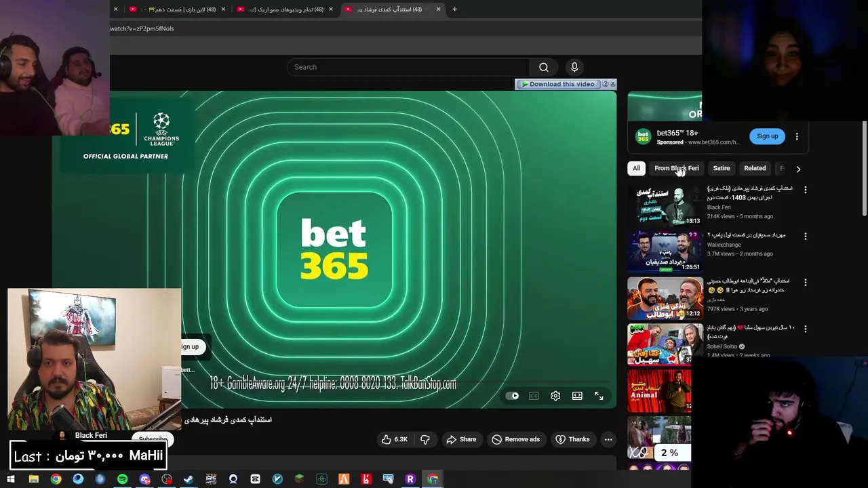Show next filter chips with arrow

[798, 169]
